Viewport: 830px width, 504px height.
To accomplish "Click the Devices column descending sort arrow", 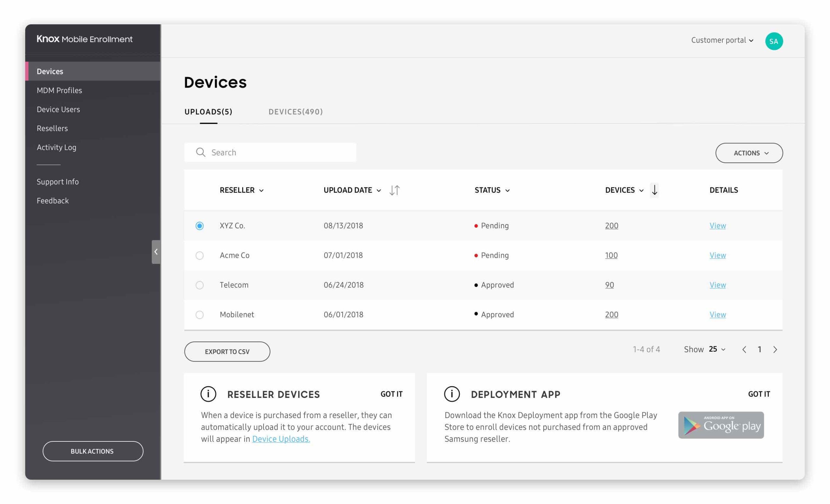I will (x=654, y=190).
